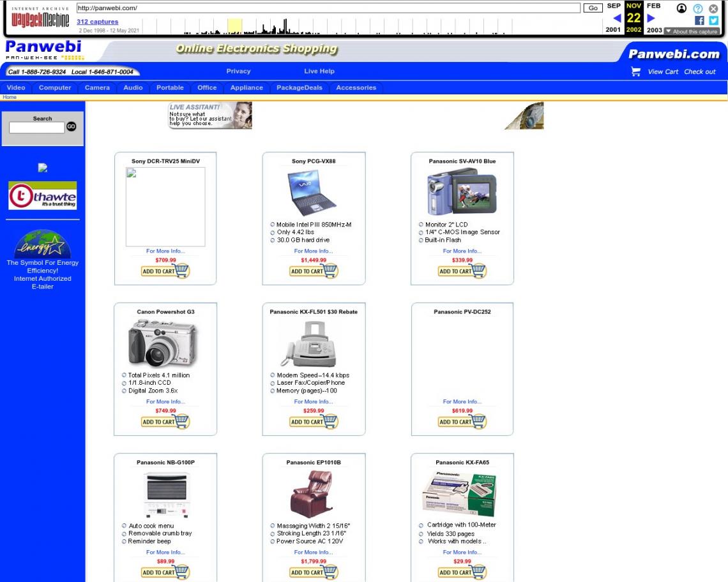Image resolution: width=728 pixels, height=582 pixels.
Task: Close the Wayback toolbar
Action: (713, 8)
